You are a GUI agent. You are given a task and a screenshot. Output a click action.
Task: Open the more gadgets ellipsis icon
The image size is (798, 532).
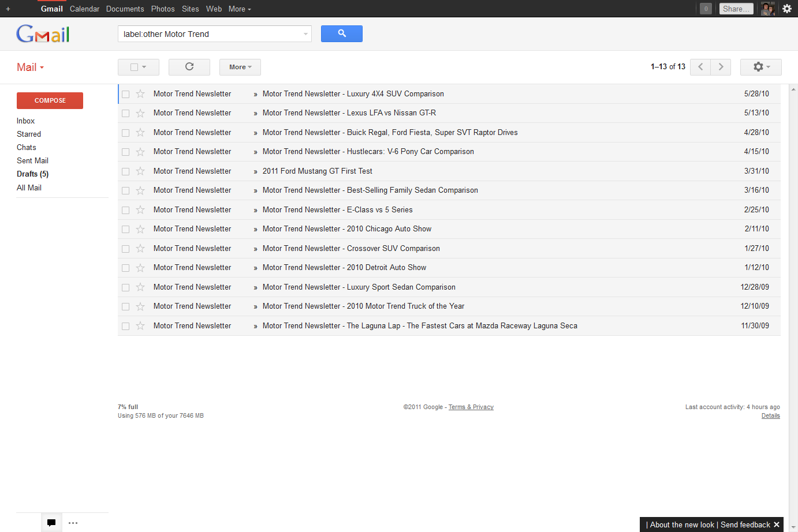73,523
